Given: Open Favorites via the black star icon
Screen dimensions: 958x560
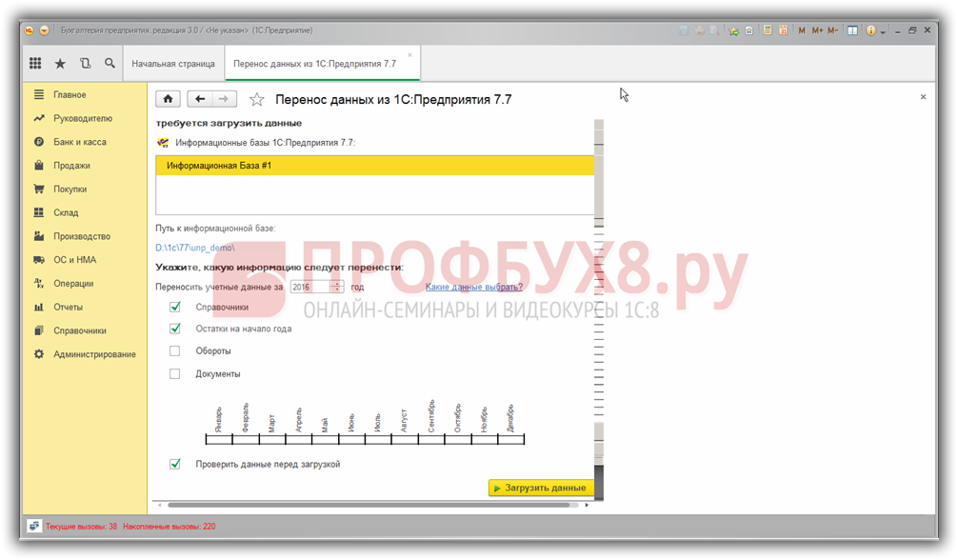Looking at the screenshot, I should (x=60, y=64).
